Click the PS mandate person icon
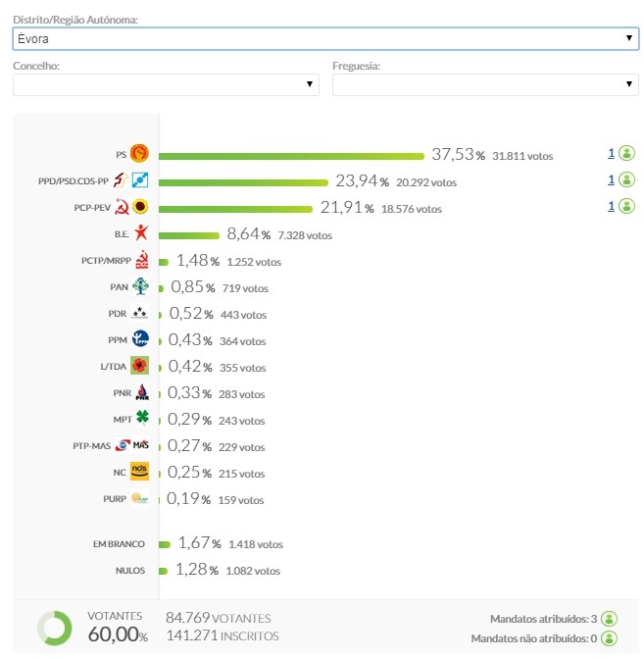Screen dimensions: 644x659 pos(626,153)
